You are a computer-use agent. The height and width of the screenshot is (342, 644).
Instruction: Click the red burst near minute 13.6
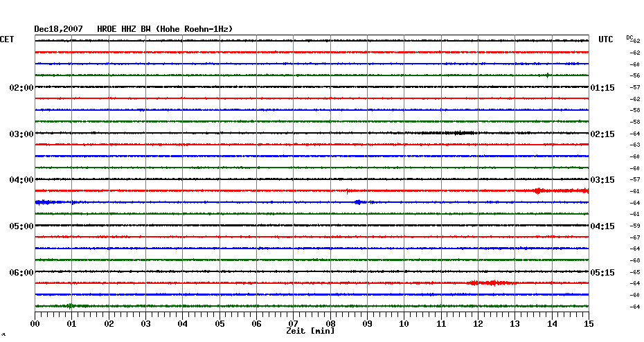click(x=539, y=190)
